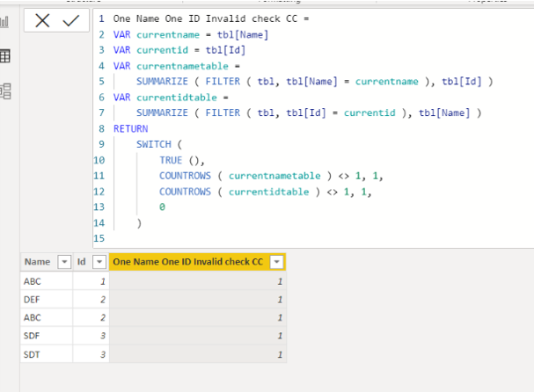The image size is (534, 392).
Task: Commit the formula with the checkmark icon
Action: pyautogui.click(x=71, y=21)
